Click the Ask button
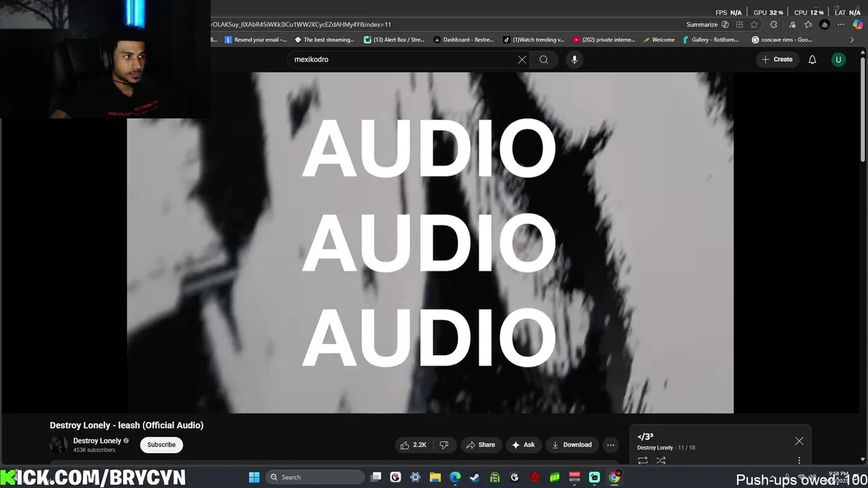The width and height of the screenshot is (868, 488). [x=523, y=445]
